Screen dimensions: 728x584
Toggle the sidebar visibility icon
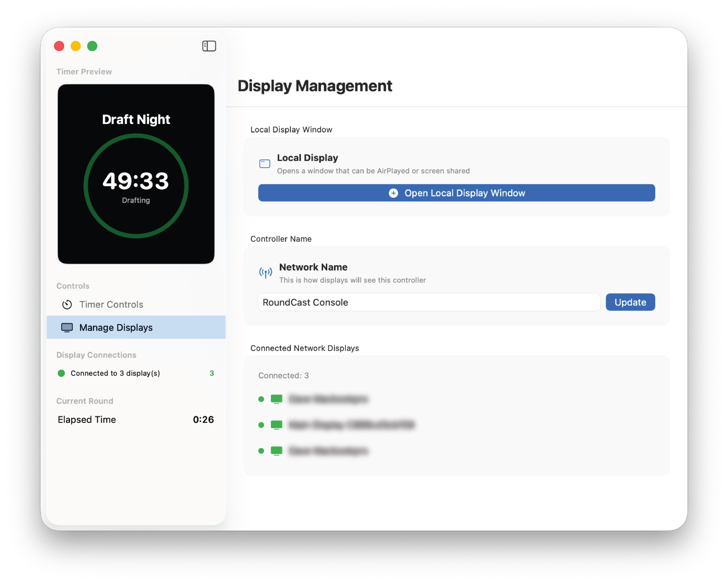pyautogui.click(x=209, y=46)
